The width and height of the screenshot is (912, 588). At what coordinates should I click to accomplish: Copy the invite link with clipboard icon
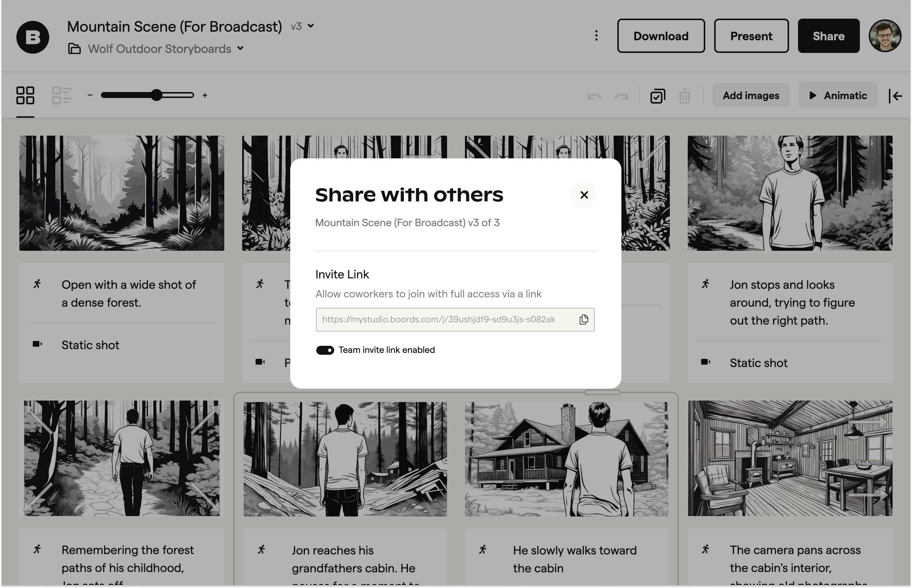pyautogui.click(x=583, y=320)
